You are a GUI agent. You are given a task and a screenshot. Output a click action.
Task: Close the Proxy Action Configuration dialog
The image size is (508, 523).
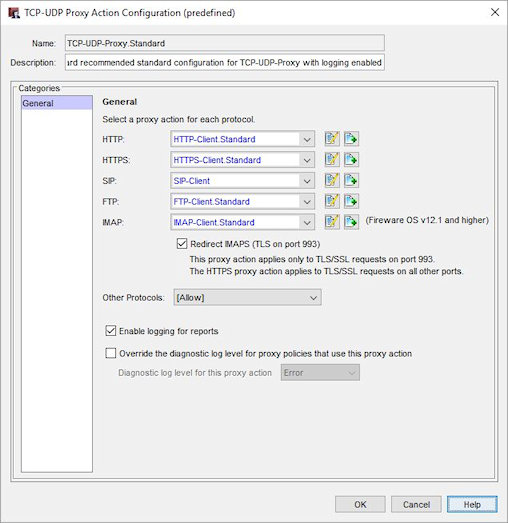(x=495, y=12)
